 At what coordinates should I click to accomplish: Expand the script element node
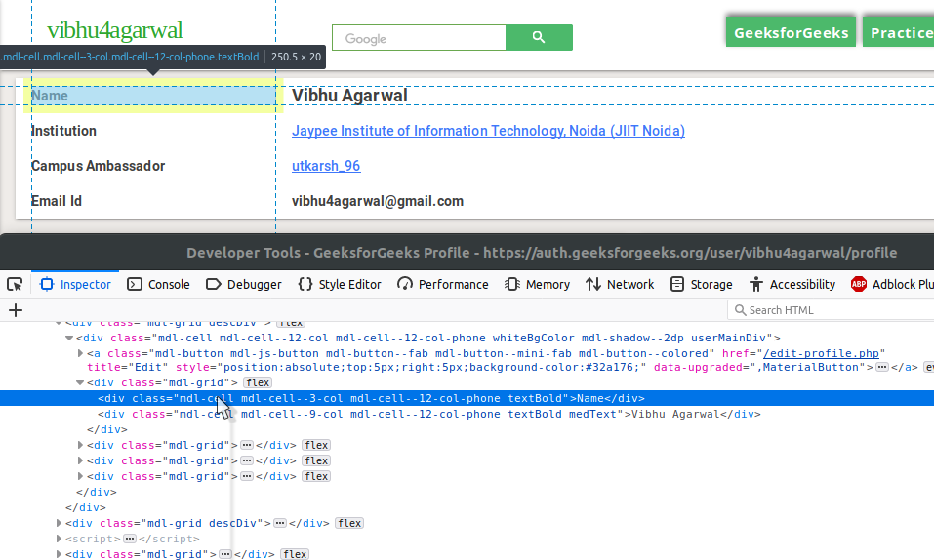(x=59, y=539)
